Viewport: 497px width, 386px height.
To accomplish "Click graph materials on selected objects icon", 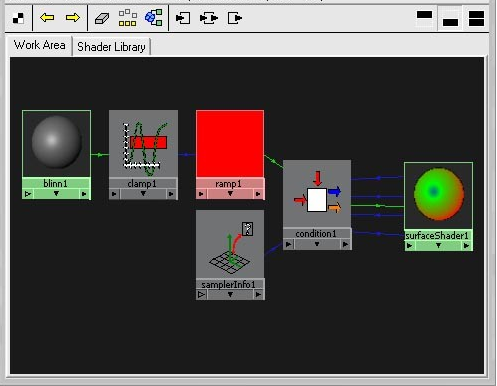I will click(x=154, y=17).
